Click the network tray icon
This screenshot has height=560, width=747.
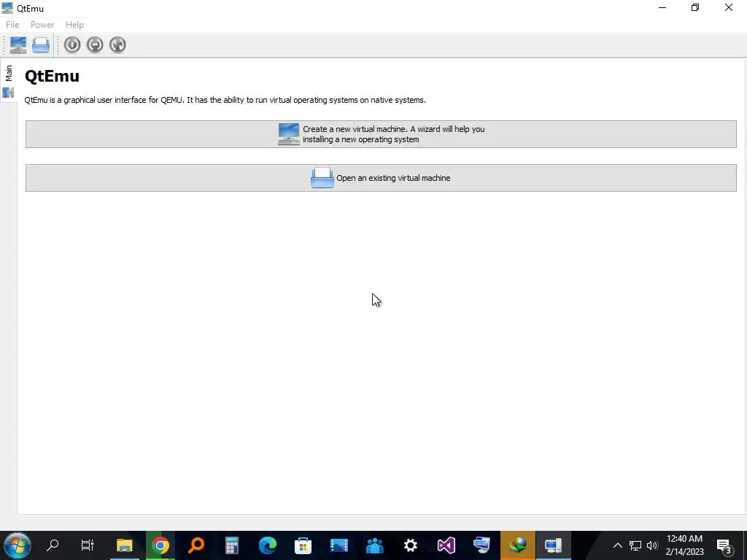point(635,545)
